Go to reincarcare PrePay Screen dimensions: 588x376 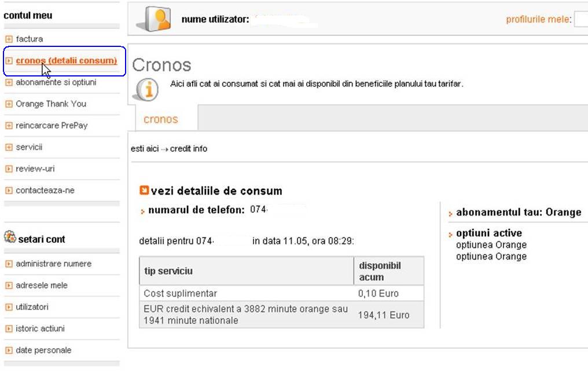coord(52,126)
